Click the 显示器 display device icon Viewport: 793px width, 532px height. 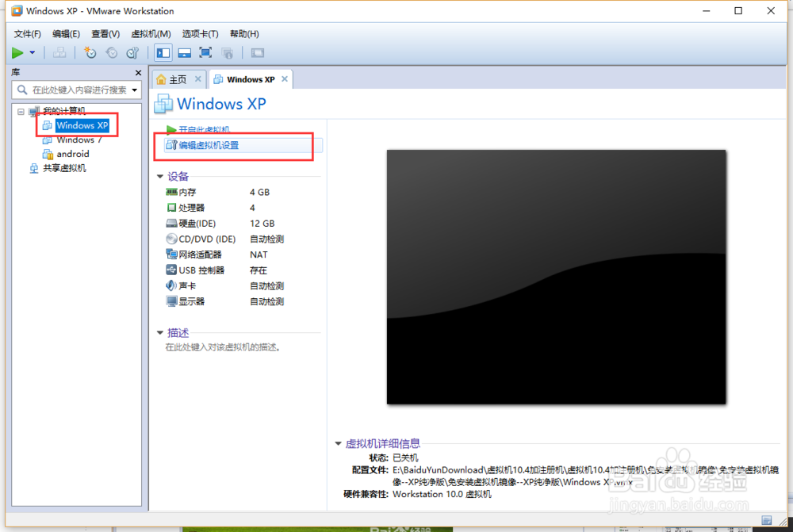click(171, 301)
